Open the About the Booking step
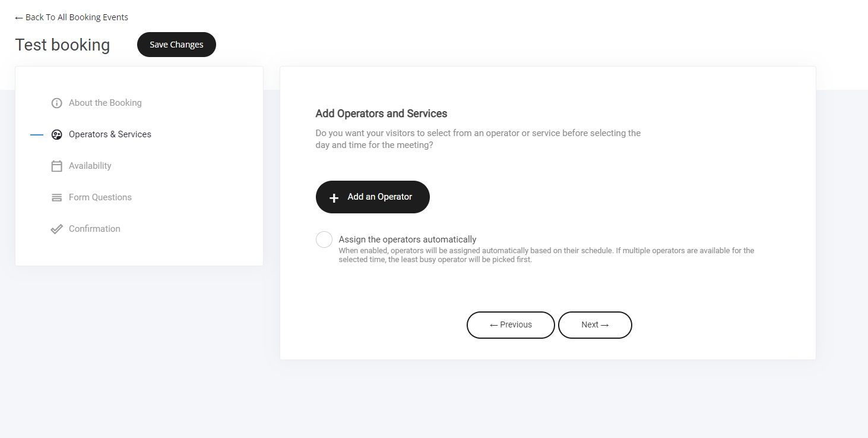Viewport: 868px width, 438px height. [105, 103]
